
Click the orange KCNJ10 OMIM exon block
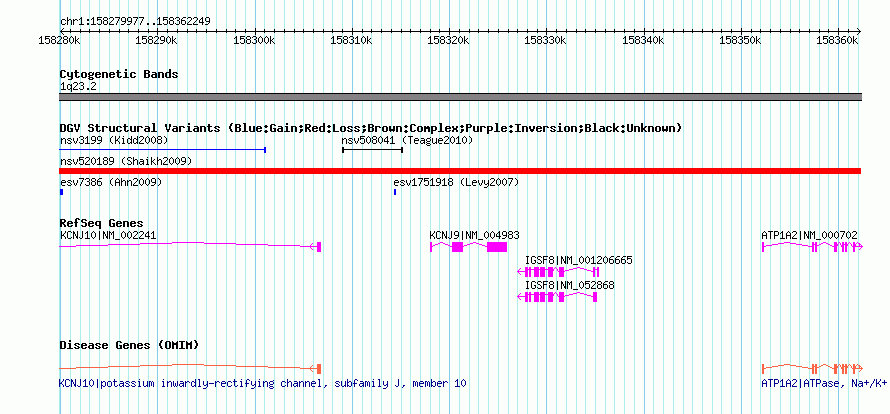click(x=319, y=368)
